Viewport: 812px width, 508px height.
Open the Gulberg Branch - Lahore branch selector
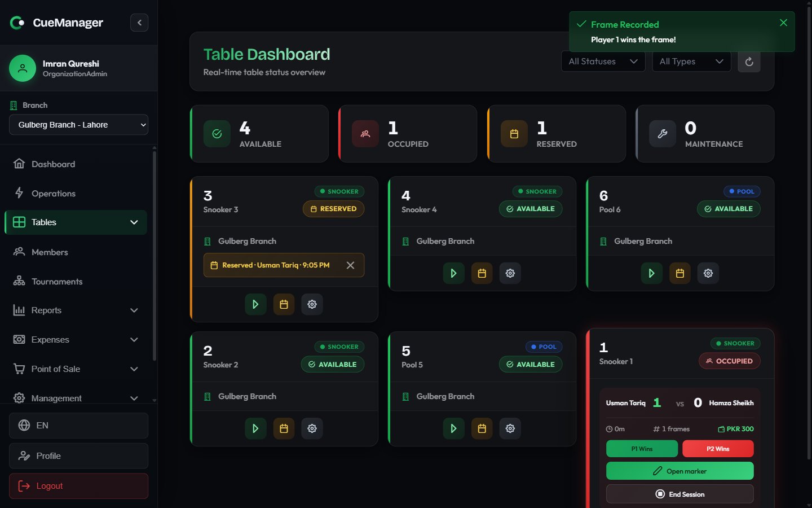coord(78,125)
